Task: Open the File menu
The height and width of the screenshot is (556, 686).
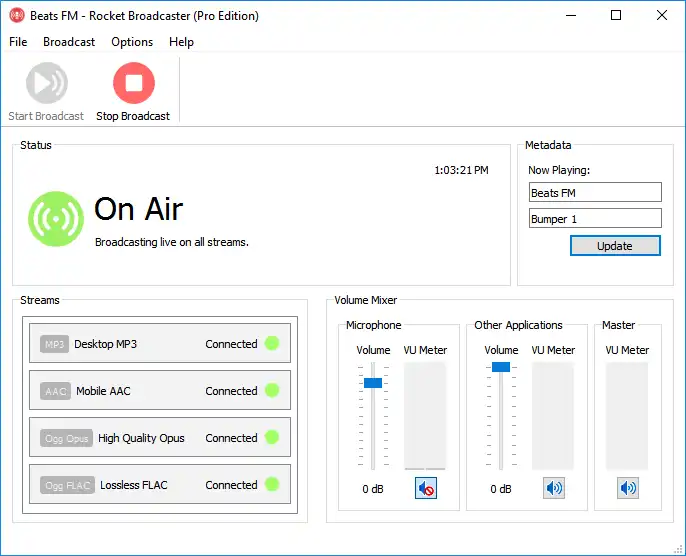Action: 18,42
